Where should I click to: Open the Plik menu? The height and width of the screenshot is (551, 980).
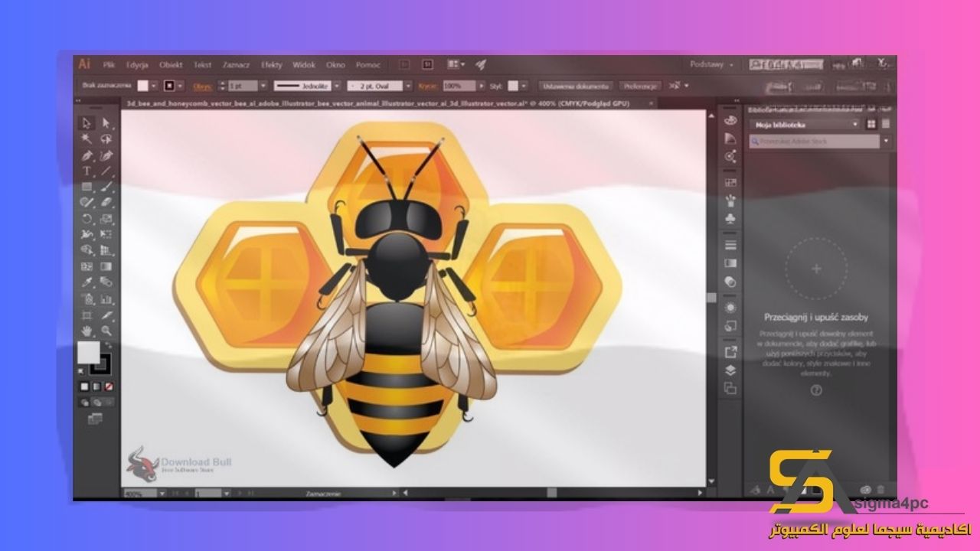pyautogui.click(x=109, y=65)
